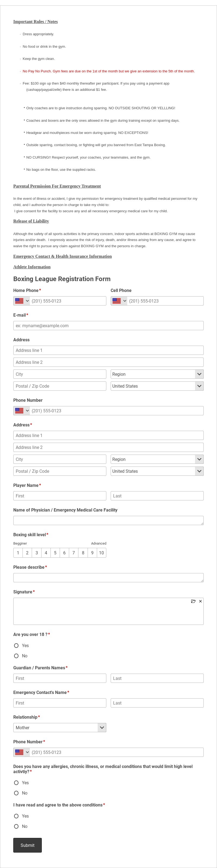Click Guardian / Parents Last name field
Viewport: 217px width, 868px height.
point(157,678)
